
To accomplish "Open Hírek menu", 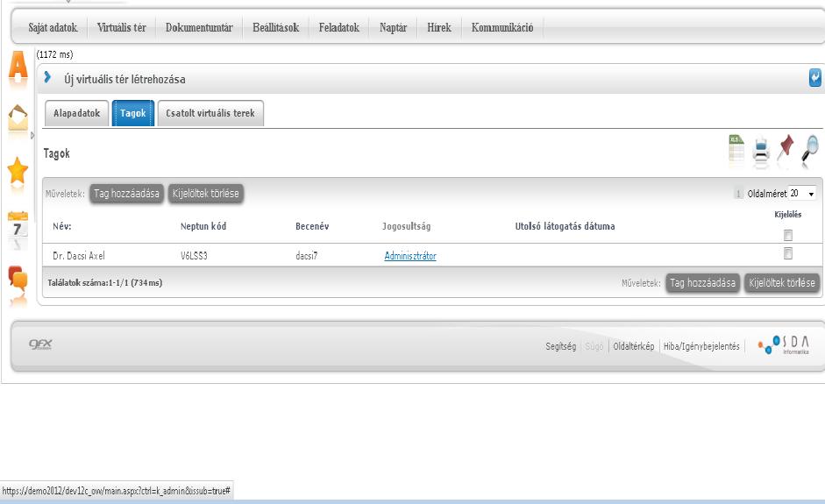I will (x=439, y=27).
